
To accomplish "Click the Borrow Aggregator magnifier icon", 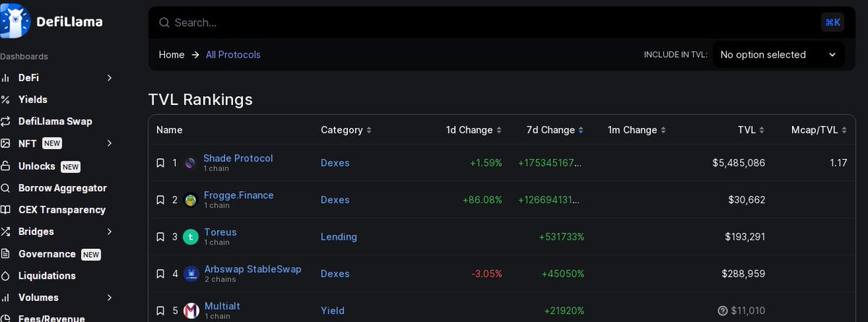I will point(5,188).
